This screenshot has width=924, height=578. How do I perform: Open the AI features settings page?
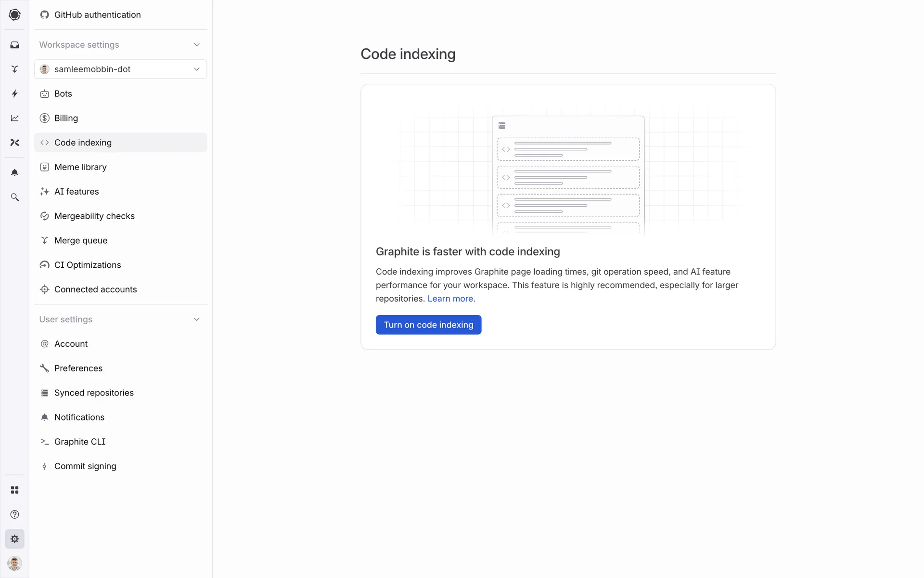(x=77, y=192)
